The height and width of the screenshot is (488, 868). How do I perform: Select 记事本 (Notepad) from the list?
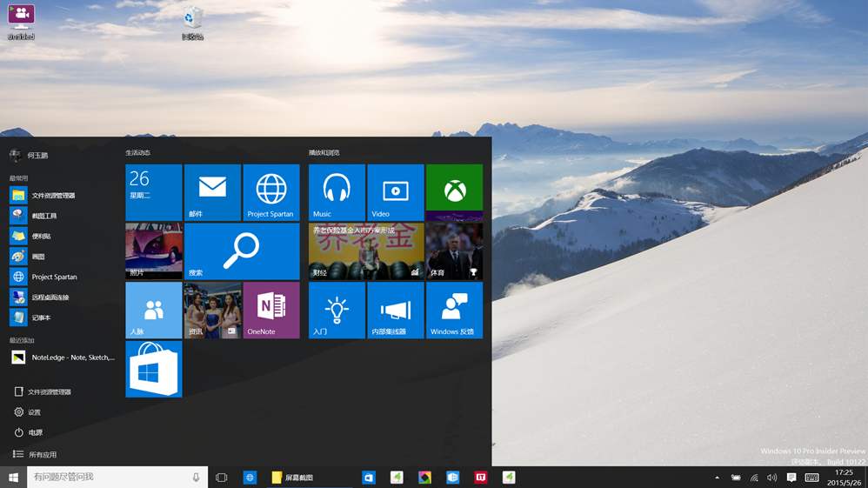tap(41, 318)
